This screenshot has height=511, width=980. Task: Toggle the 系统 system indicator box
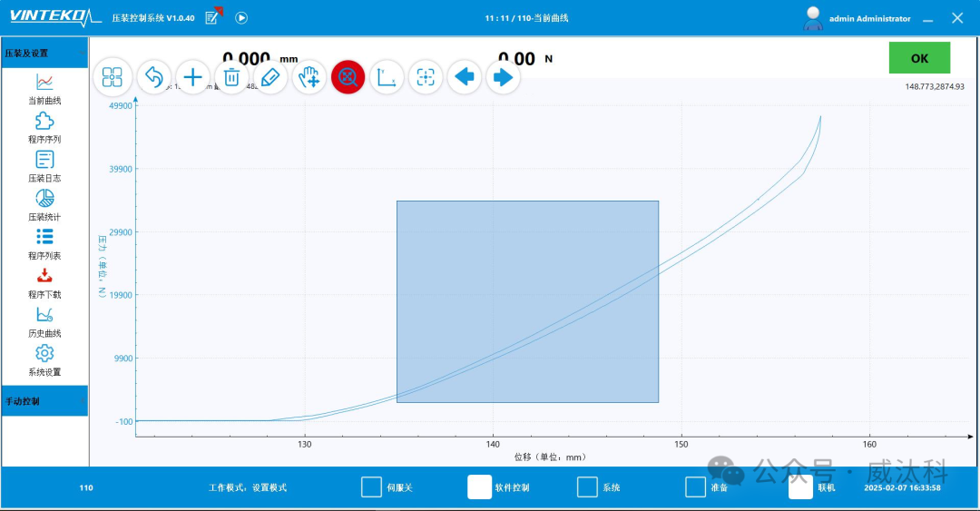click(587, 486)
